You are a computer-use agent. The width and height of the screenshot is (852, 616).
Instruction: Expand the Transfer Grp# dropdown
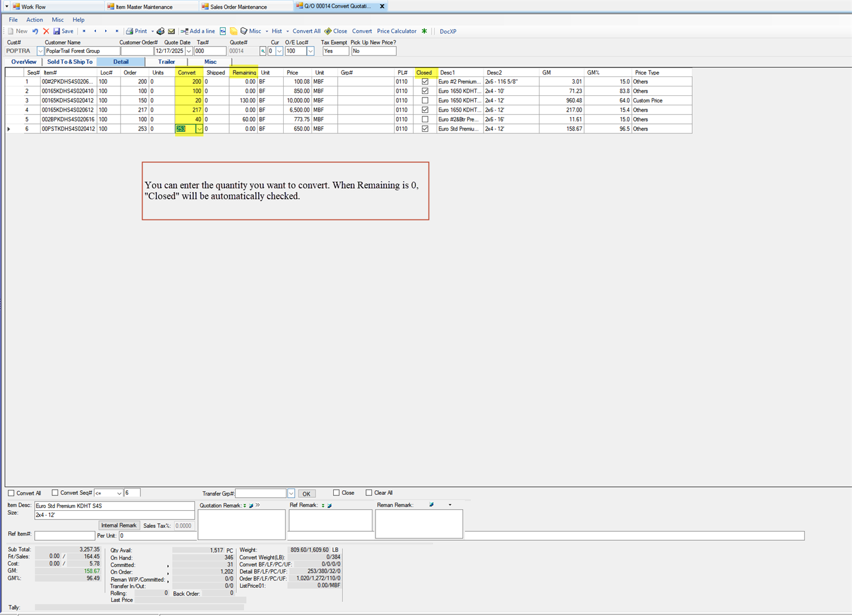coord(291,493)
